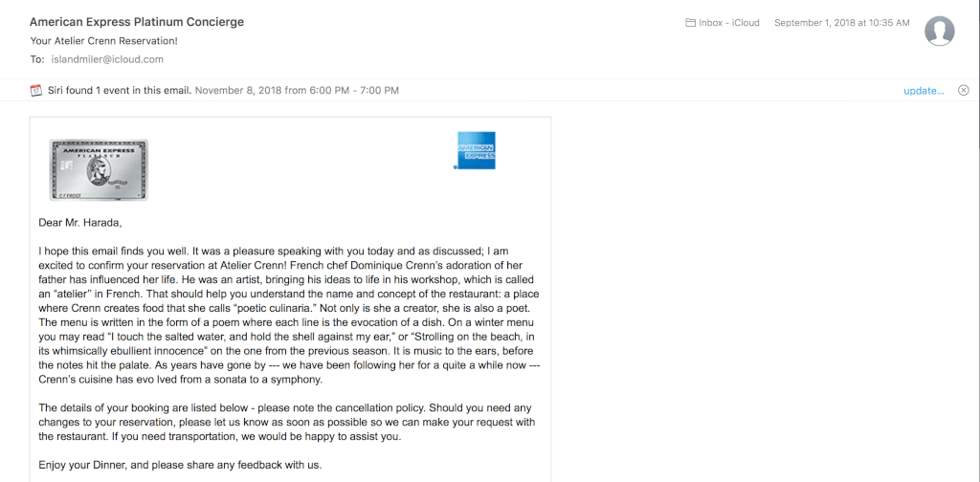Click the Inbox folder icon
This screenshot has width=980, height=482.
(x=691, y=23)
